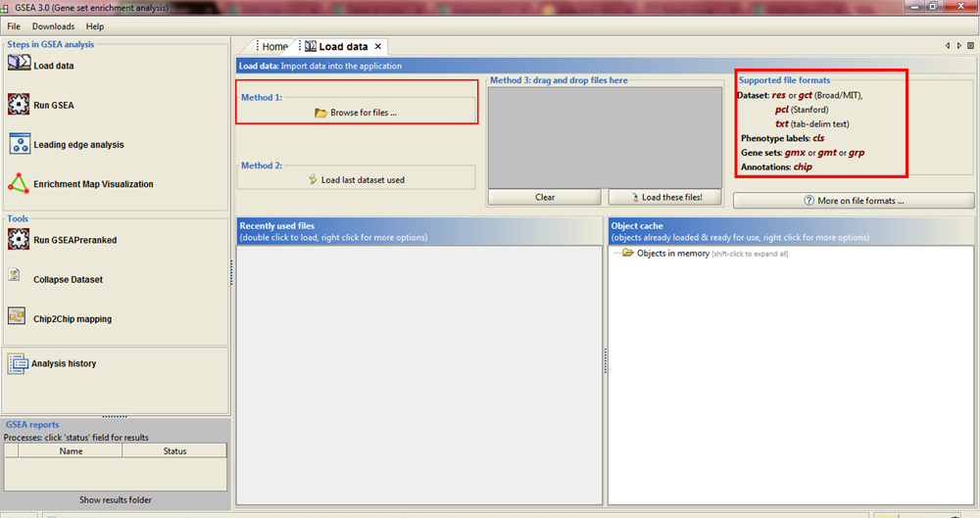Close the Load data tab

(x=377, y=46)
